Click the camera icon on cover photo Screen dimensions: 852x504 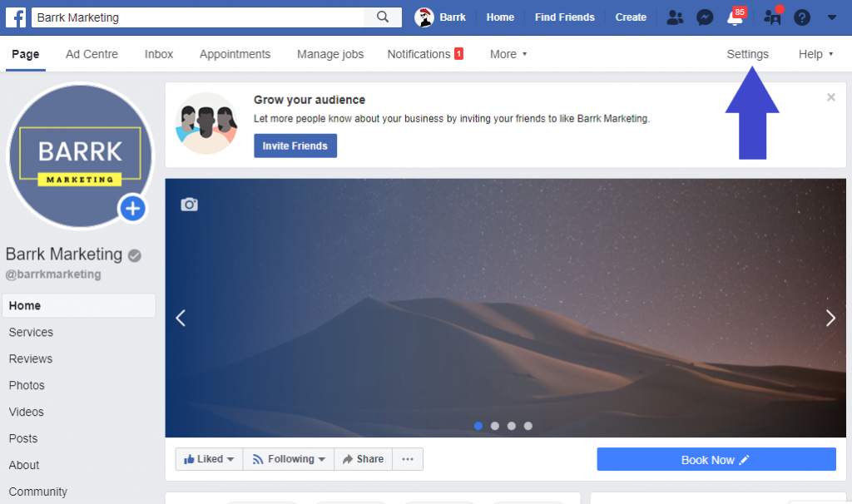(x=190, y=205)
